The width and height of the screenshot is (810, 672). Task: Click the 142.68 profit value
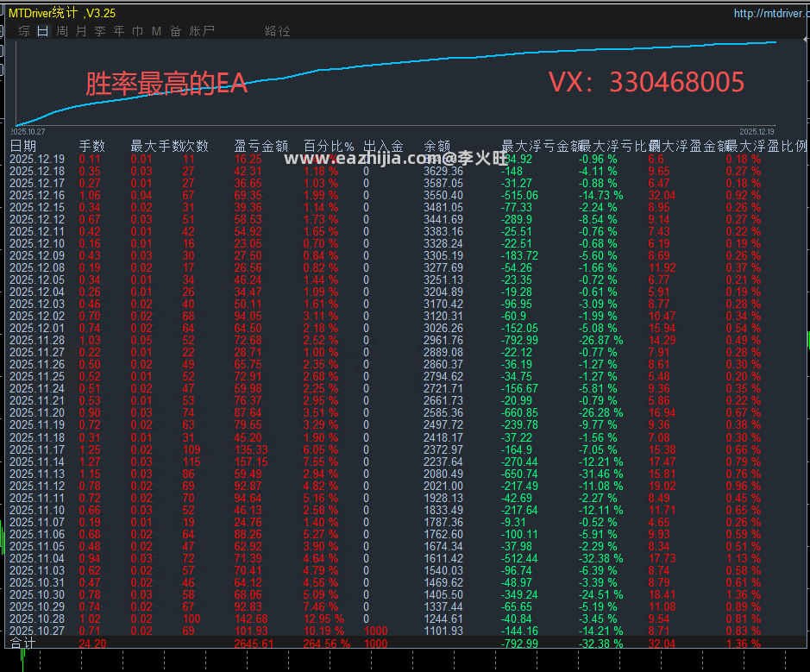(251, 619)
